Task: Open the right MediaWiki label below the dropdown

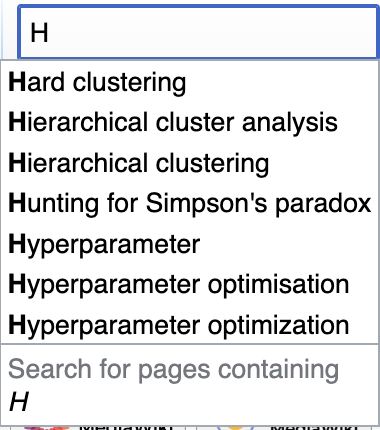Action: pyautogui.click(x=315, y=428)
